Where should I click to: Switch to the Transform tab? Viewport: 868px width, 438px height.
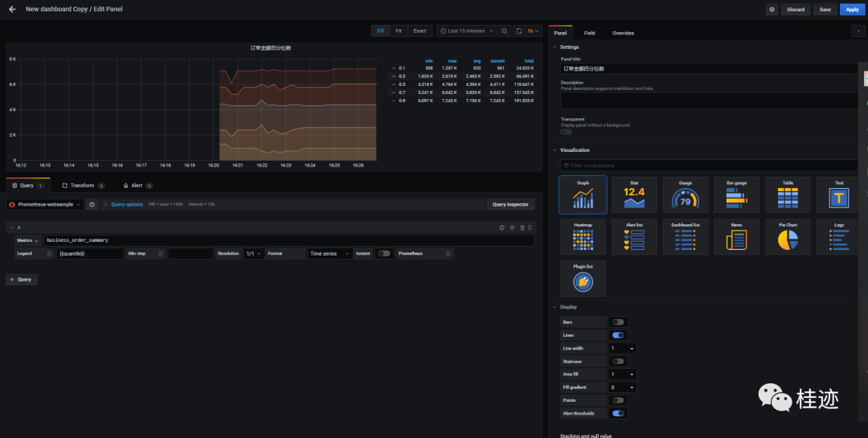pyautogui.click(x=83, y=186)
